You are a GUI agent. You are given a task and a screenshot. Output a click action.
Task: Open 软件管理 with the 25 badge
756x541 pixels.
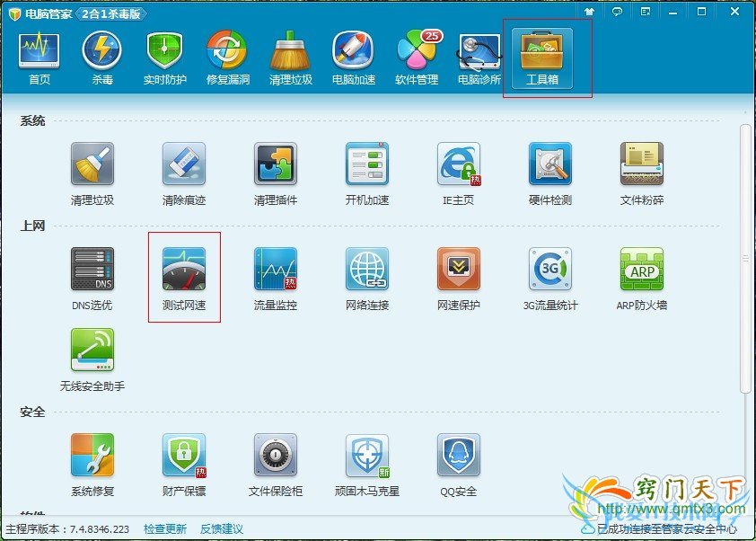click(418, 59)
